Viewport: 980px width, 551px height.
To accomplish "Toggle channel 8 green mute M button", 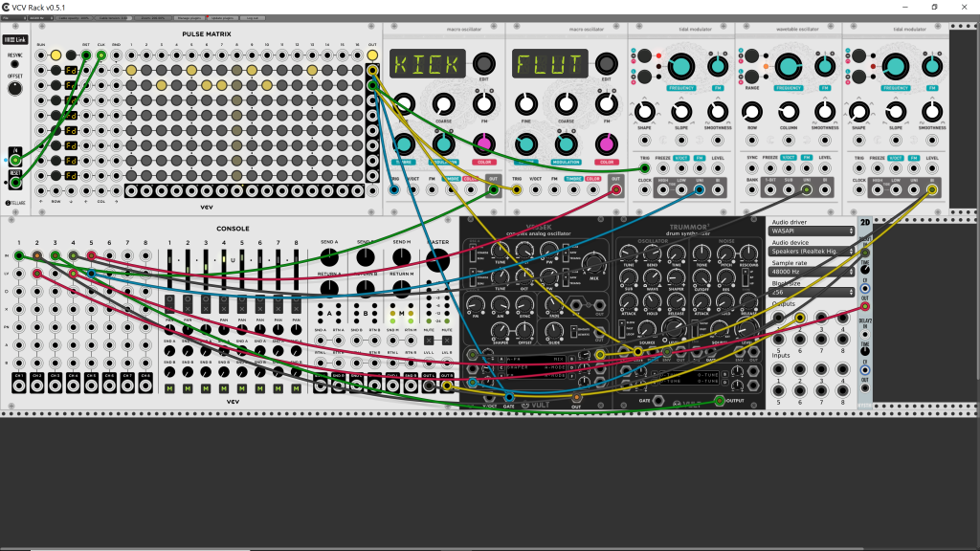I will pyautogui.click(x=296, y=387).
